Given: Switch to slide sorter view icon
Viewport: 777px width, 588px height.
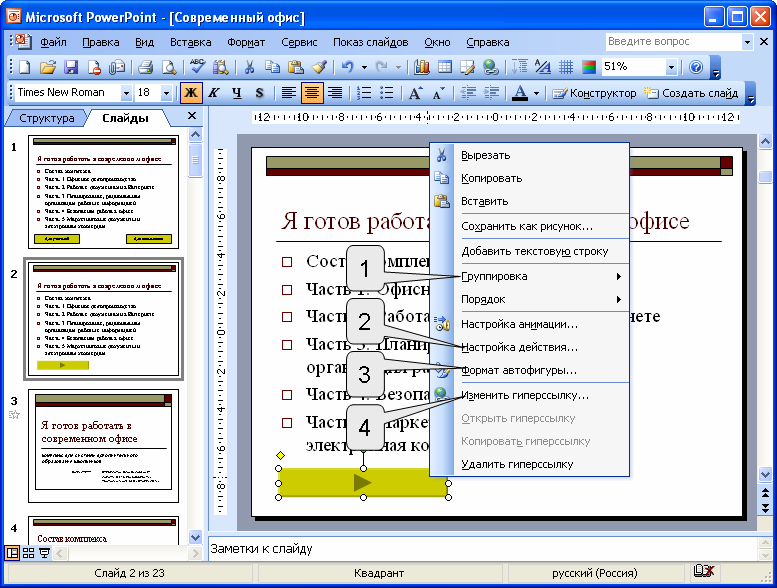Looking at the screenshot, I should coord(28,553).
